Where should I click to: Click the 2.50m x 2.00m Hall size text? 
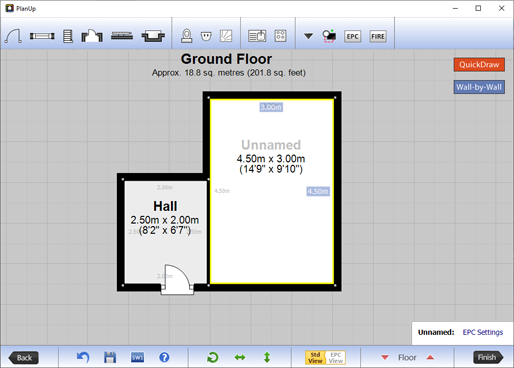tap(165, 220)
